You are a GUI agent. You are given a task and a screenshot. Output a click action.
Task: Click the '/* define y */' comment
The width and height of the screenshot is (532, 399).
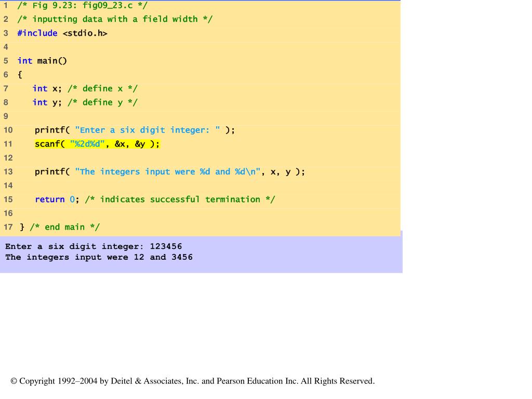click(x=102, y=102)
